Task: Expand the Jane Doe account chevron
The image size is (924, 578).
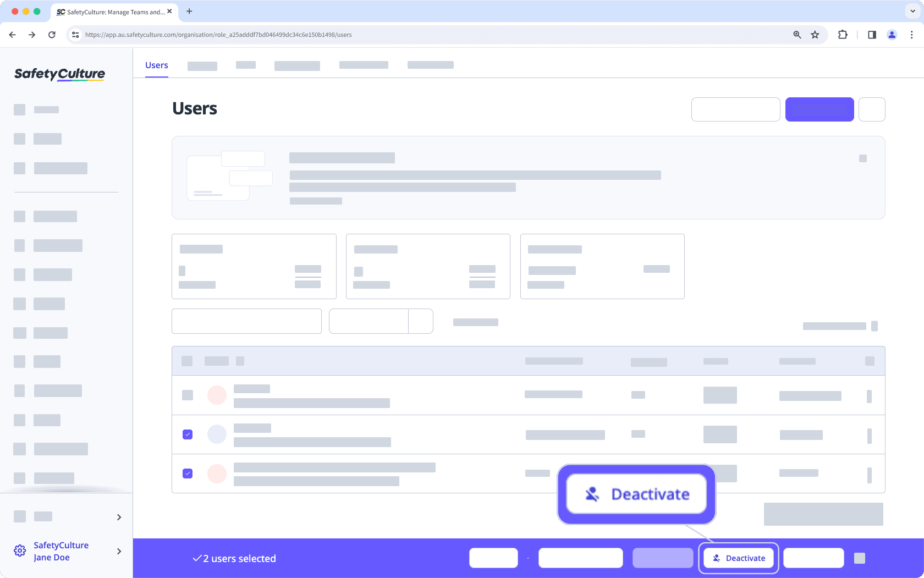Action: (119, 551)
